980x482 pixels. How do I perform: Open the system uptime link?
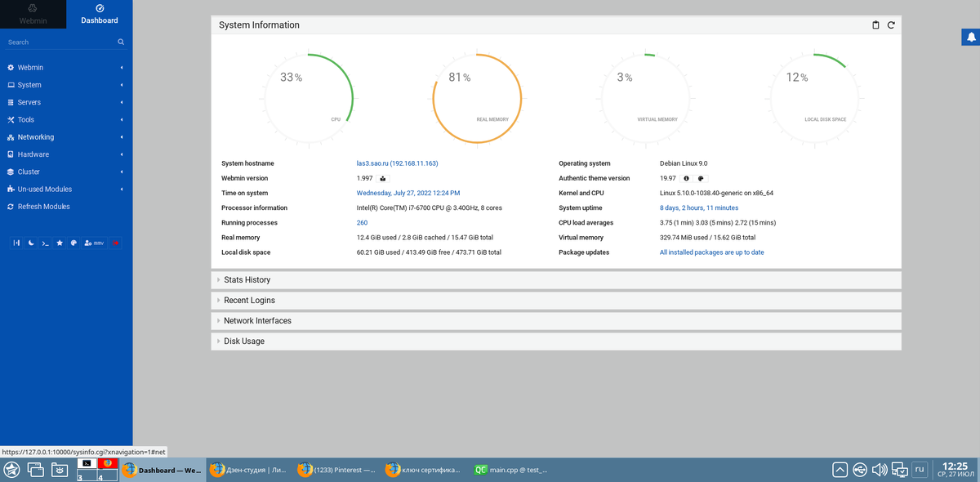[x=699, y=208]
